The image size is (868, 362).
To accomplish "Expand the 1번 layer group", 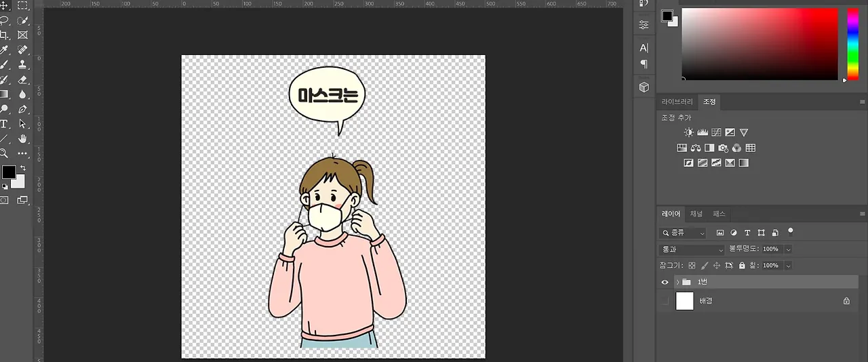I will coord(677,282).
